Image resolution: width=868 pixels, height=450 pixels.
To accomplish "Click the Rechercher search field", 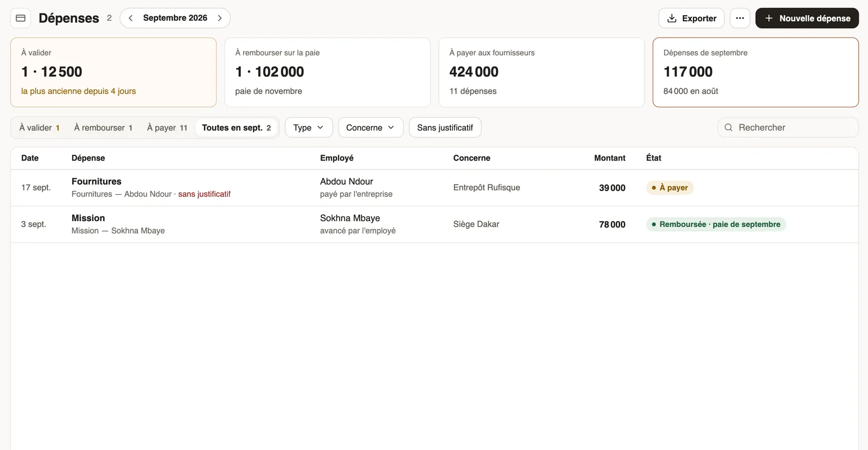I will [788, 127].
